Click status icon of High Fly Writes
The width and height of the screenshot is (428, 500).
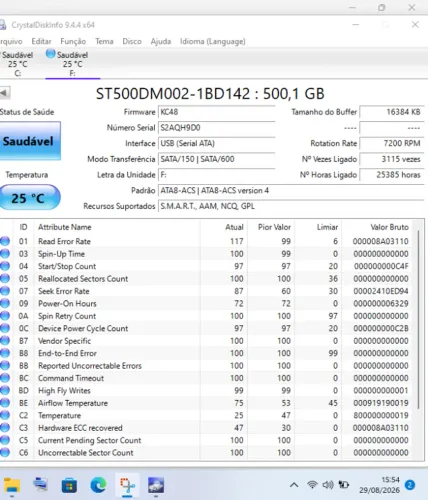[5, 390]
